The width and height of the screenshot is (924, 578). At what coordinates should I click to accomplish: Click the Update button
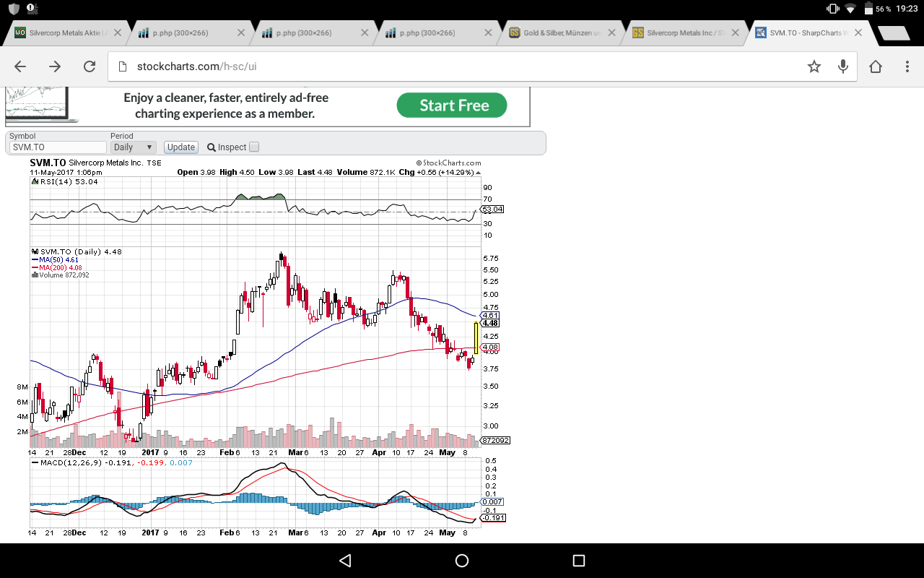[180, 147]
